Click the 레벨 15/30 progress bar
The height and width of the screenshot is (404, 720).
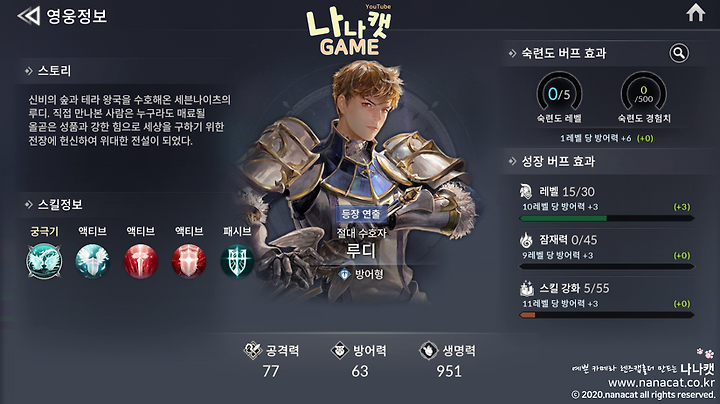606,219
